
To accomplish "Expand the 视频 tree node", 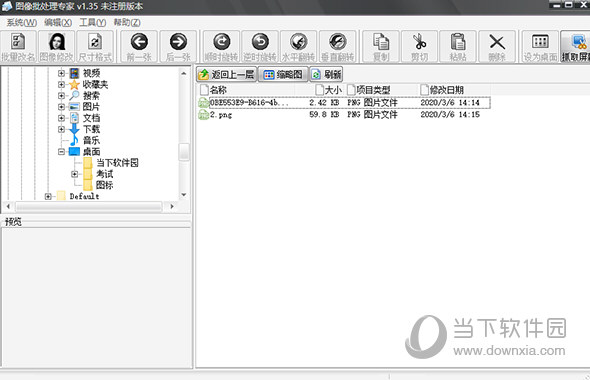I will 61,73.
